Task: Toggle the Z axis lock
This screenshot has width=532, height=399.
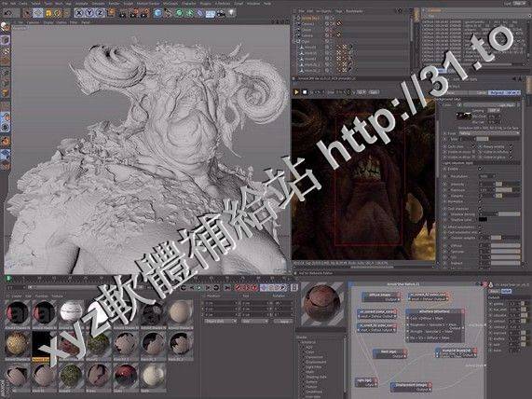Action: 100,13
